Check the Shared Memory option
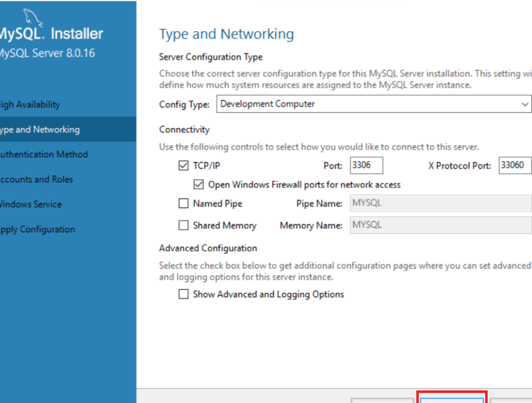The width and height of the screenshot is (532, 403). [183, 225]
